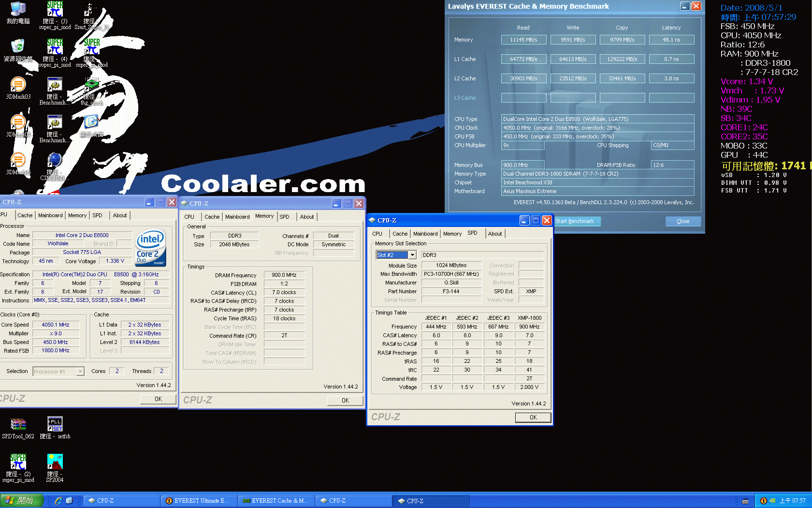
Task: Open CPU tab in middle CPU-Z Memory window
Action: (189, 217)
